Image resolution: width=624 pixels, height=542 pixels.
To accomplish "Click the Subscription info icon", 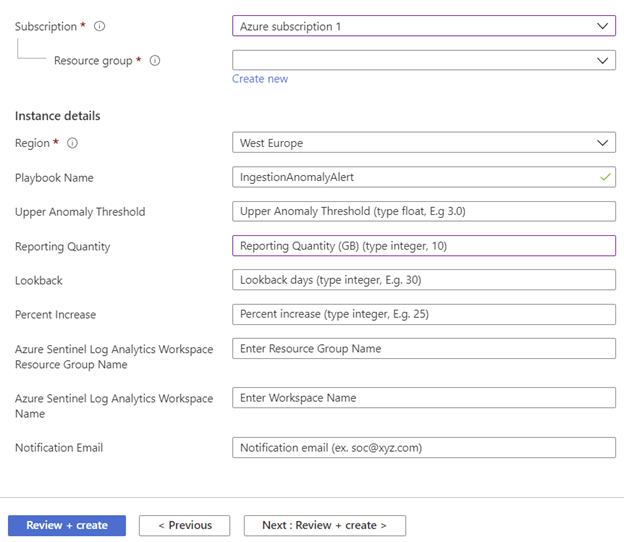I will point(99,27).
